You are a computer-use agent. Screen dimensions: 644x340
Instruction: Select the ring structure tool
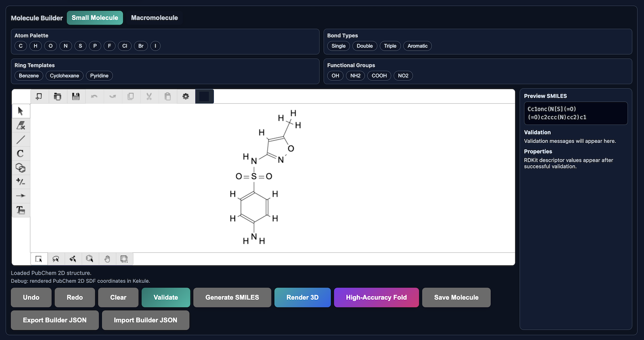point(21,168)
